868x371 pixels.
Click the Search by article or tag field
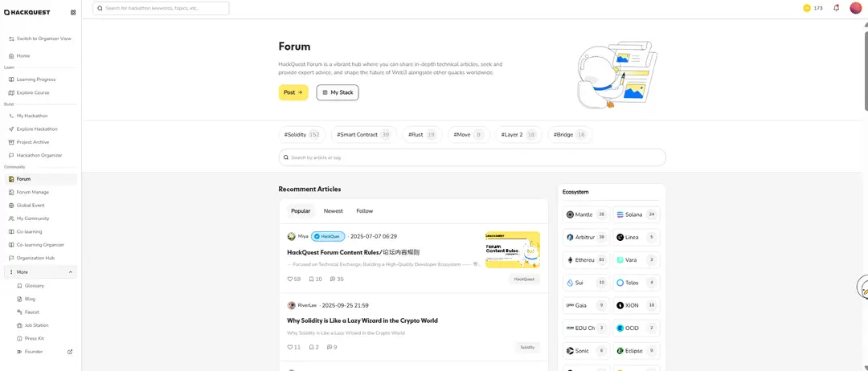click(473, 157)
